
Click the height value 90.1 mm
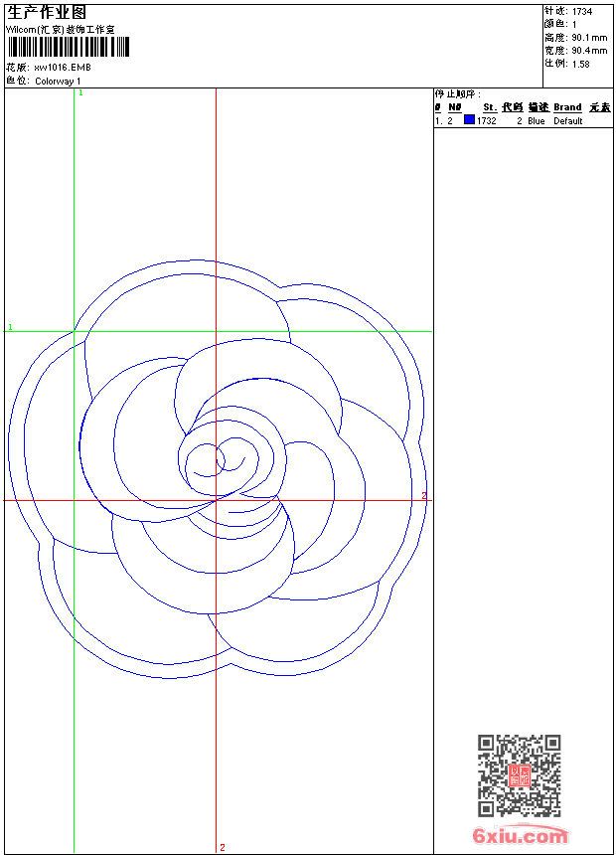(589, 38)
